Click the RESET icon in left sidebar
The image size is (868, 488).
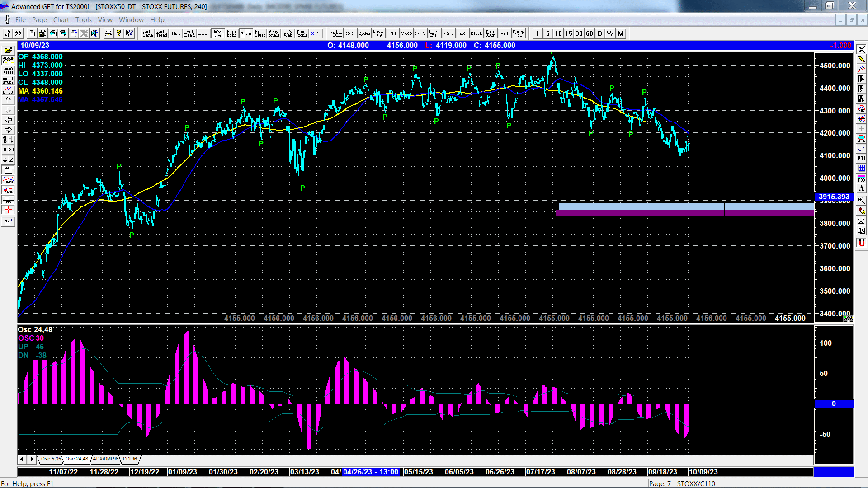(8, 70)
